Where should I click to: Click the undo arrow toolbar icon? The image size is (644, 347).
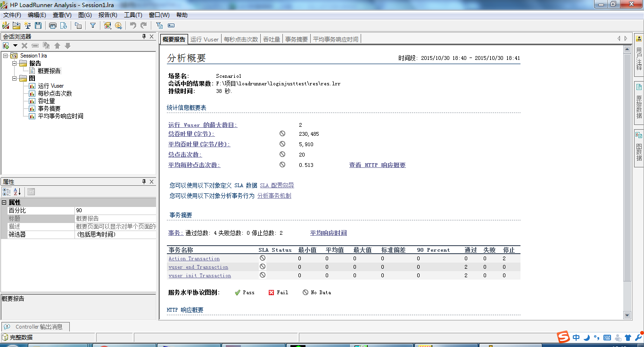pyautogui.click(x=133, y=25)
